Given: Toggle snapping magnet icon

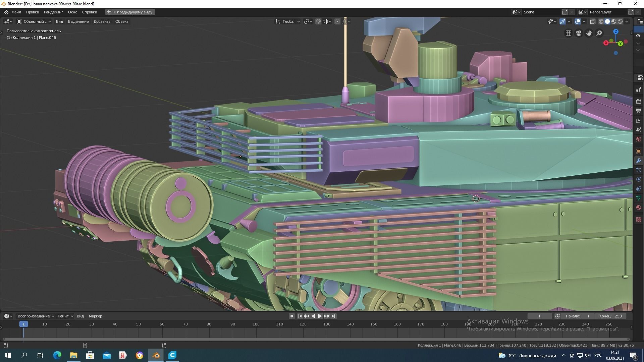Looking at the screenshot, I should pyautogui.click(x=318, y=21).
